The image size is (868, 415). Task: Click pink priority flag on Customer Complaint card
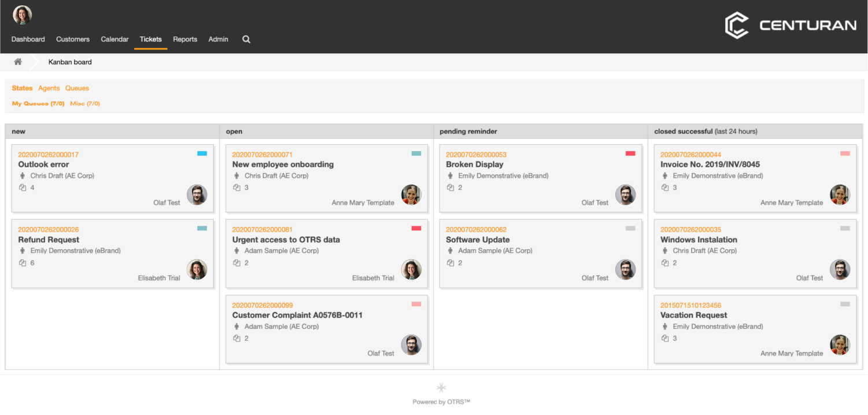[x=416, y=304]
